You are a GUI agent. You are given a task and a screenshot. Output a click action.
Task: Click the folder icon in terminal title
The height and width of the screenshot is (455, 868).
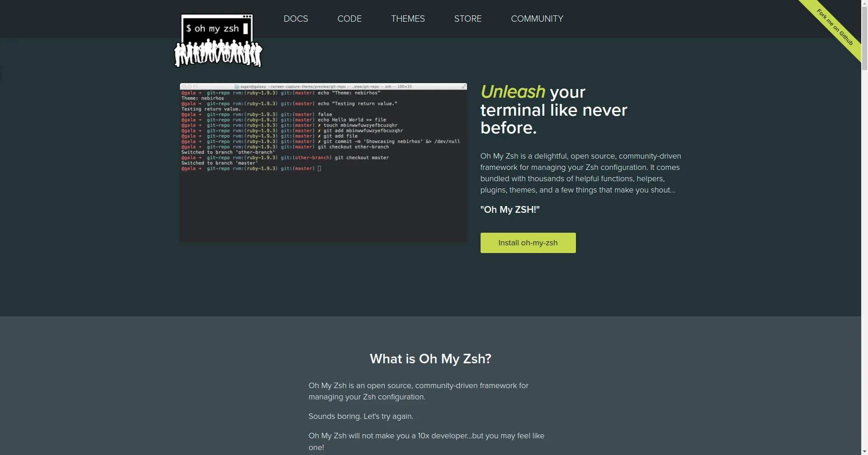pos(236,86)
